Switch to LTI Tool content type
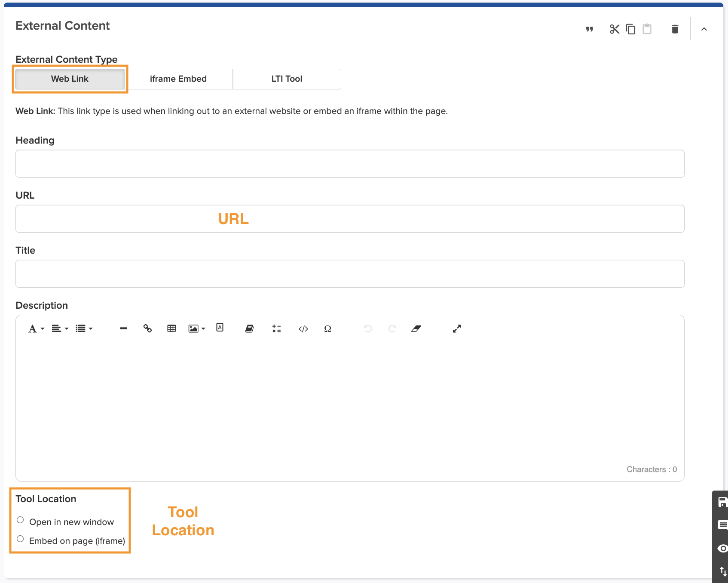728x583 pixels. [x=287, y=79]
